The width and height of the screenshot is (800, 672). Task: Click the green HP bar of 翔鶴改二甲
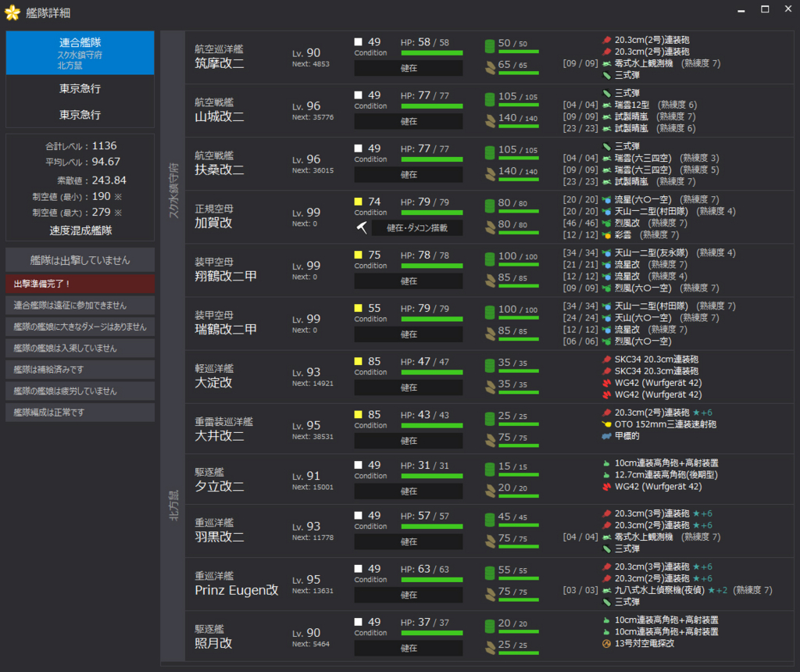(431, 266)
